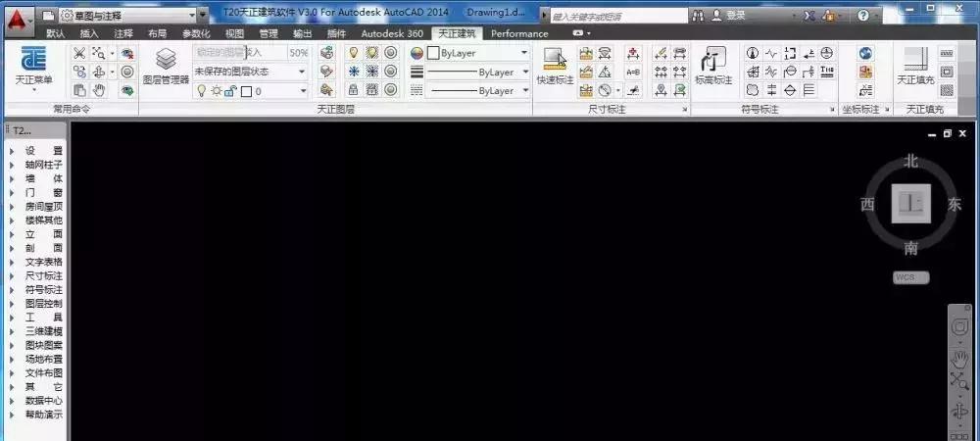
Task: Click the ByLayer white color swatch
Action: [x=433, y=54]
